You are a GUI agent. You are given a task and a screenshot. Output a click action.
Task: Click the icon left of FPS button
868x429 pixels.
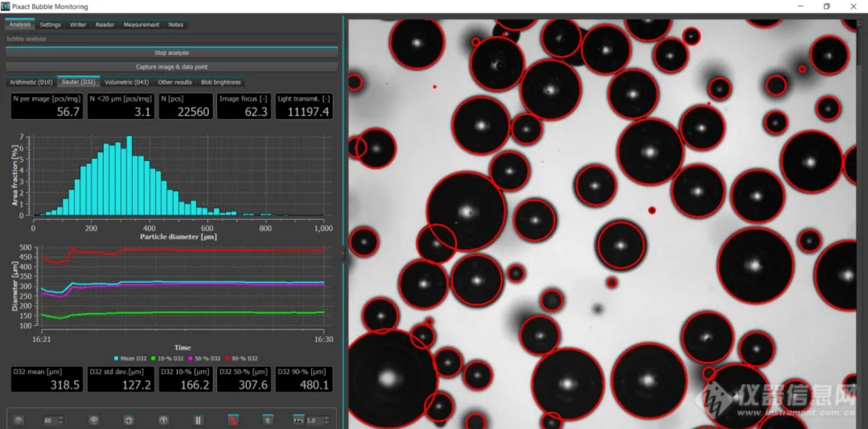tap(268, 420)
